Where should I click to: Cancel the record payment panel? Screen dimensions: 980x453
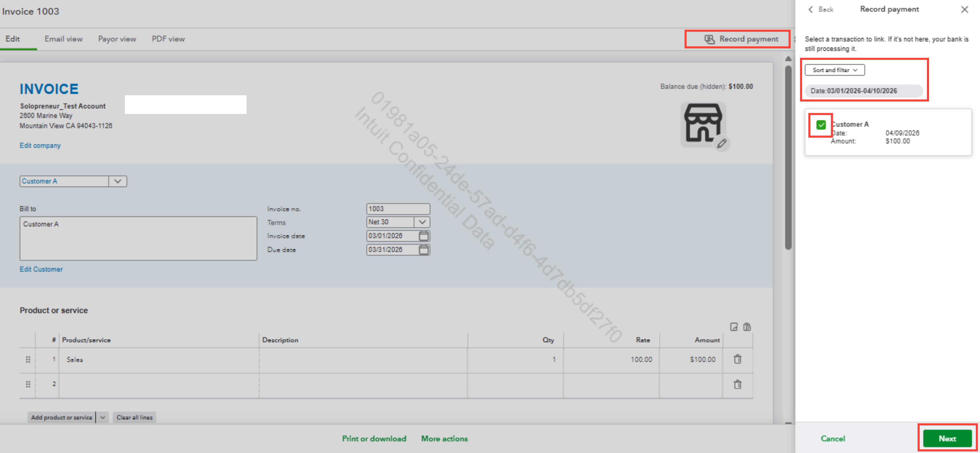pos(833,438)
